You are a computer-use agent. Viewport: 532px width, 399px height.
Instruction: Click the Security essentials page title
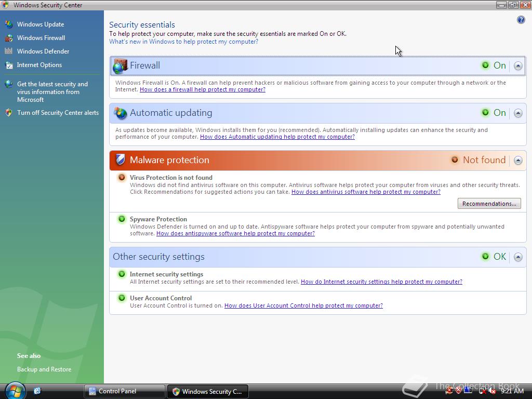pyautogui.click(x=142, y=25)
